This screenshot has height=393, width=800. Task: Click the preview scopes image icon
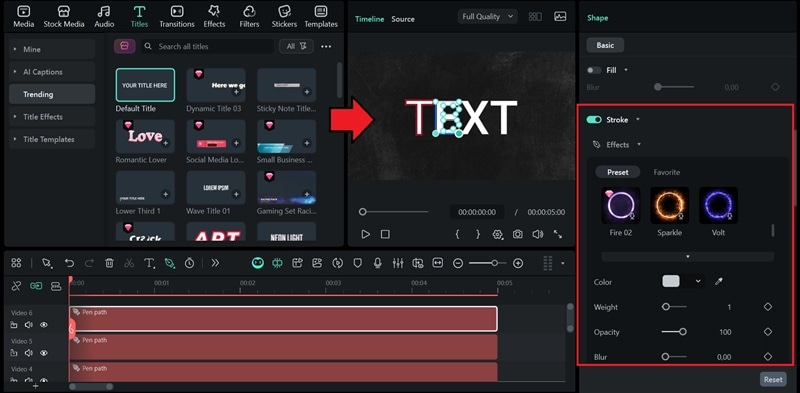coord(560,16)
